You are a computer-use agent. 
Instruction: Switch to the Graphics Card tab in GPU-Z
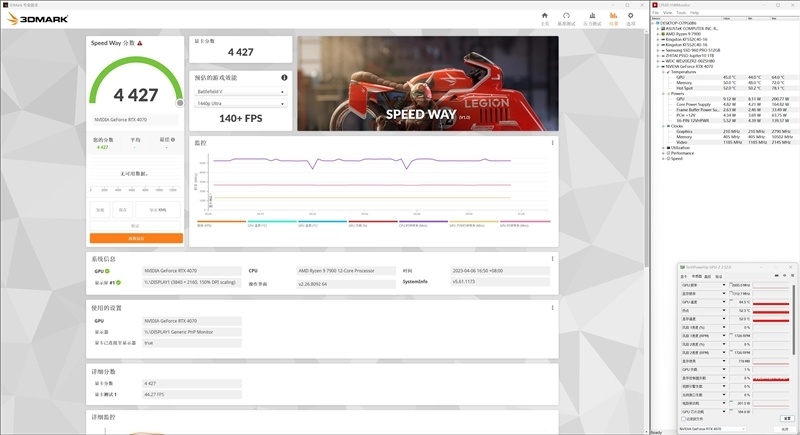(684, 276)
